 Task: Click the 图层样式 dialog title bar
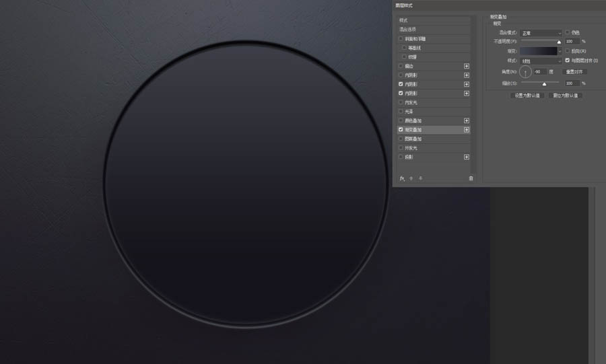pyautogui.click(x=500, y=5)
